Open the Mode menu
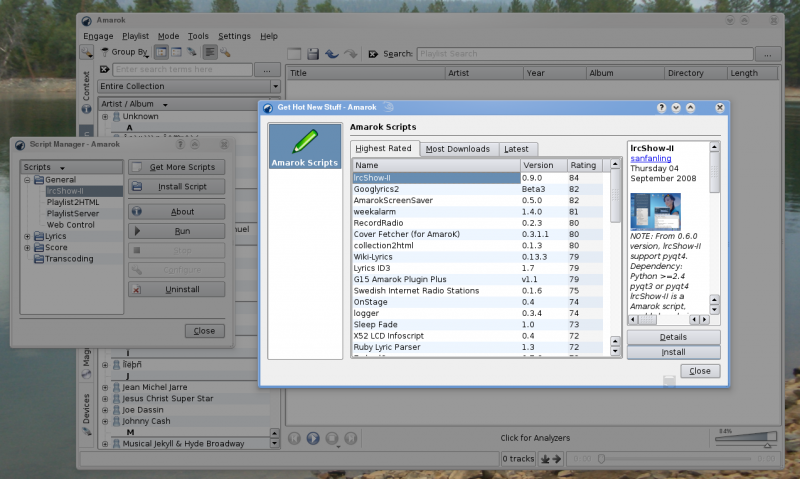800x479 pixels. coord(168,36)
